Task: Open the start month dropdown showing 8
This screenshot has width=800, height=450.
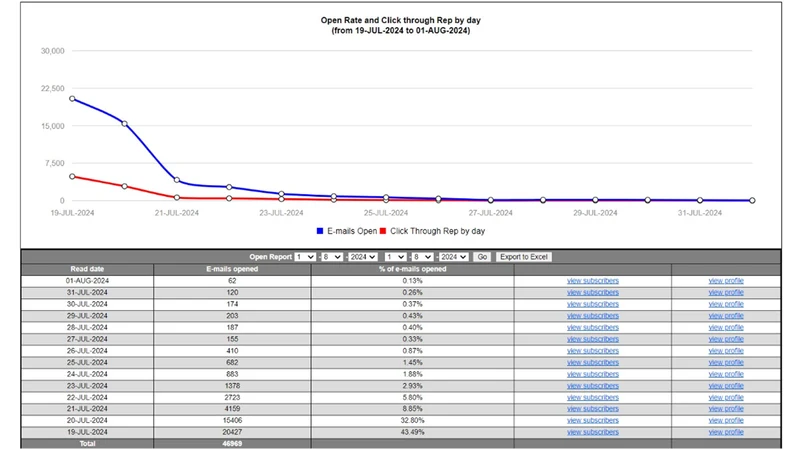Action: click(x=332, y=257)
